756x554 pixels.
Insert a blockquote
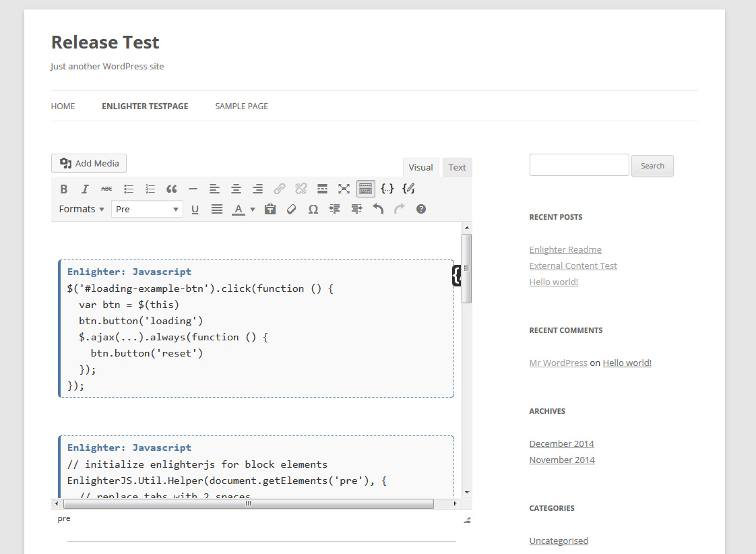pos(171,189)
